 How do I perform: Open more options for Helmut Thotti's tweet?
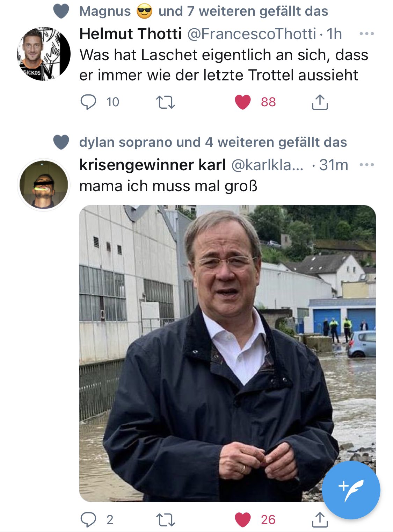(x=366, y=34)
